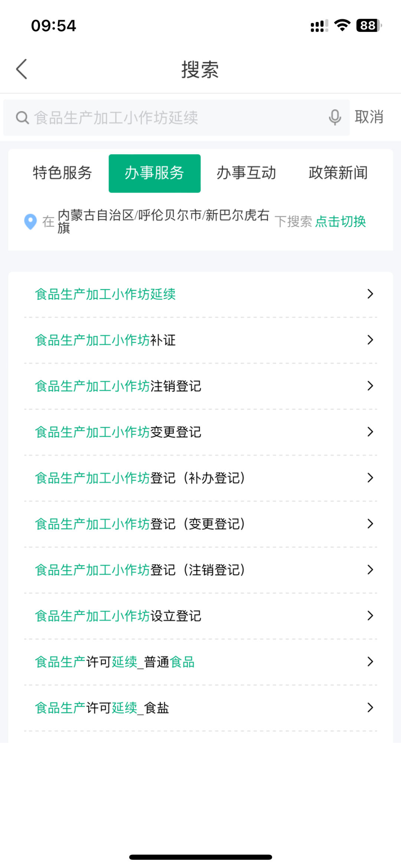Image resolution: width=401 pixels, height=868 pixels.
Task: Tap the back arrow icon
Action: tap(22, 69)
